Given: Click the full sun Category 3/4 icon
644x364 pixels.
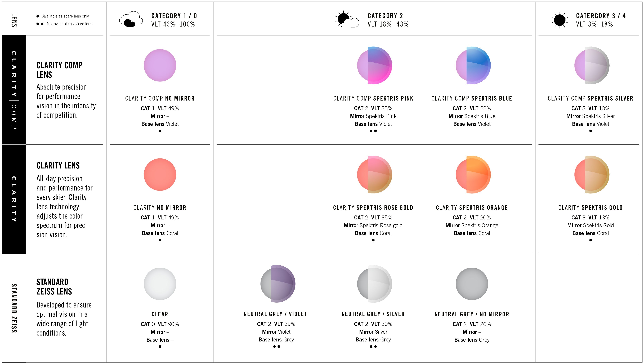Looking at the screenshot, I should point(560,20).
